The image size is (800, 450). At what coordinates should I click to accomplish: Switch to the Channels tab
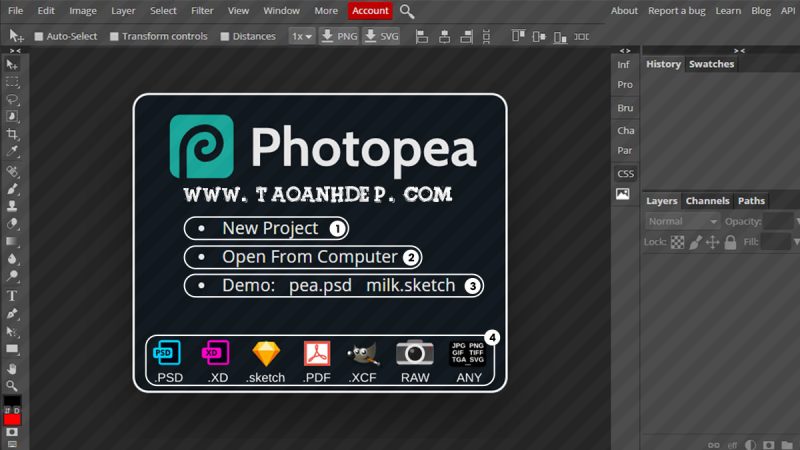pos(707,201)
